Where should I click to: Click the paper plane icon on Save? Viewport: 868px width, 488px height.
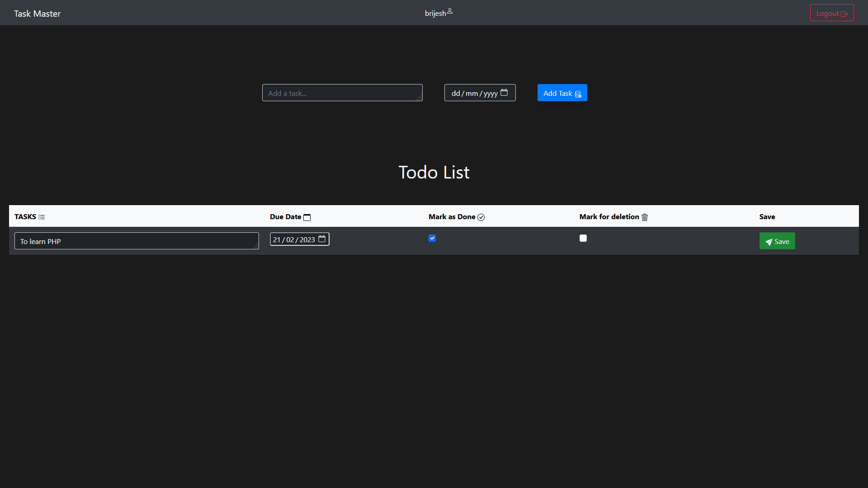(769, 242)
